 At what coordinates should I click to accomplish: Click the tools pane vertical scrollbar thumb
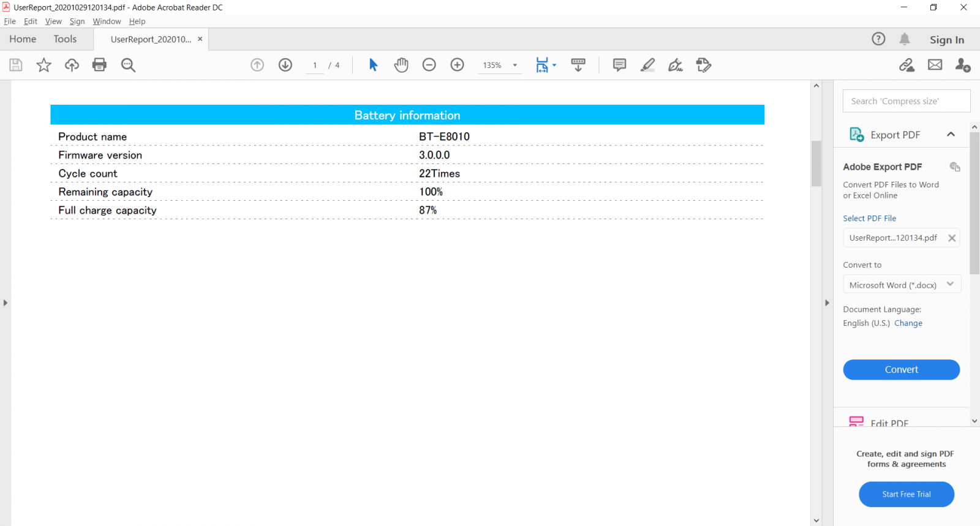974,203
